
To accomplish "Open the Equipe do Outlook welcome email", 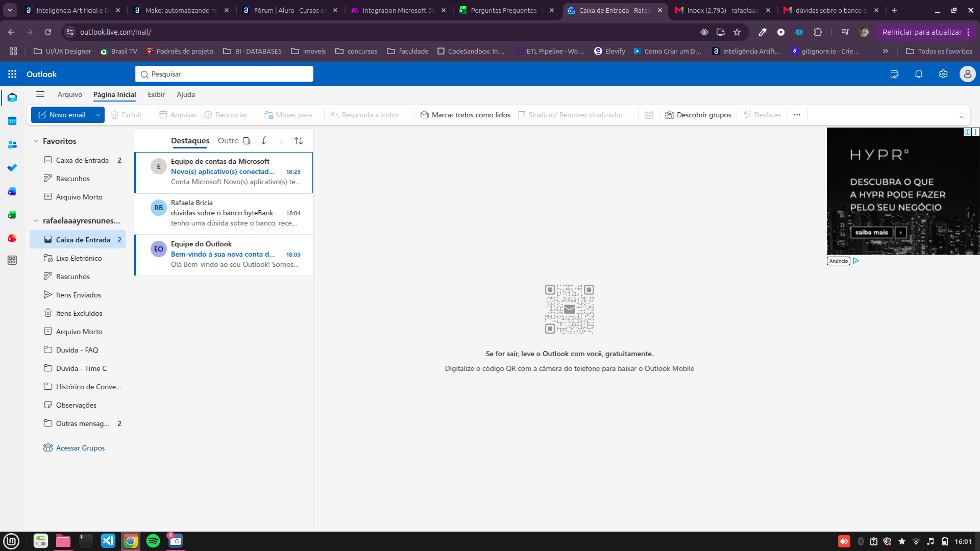I will tap(224, 255).
